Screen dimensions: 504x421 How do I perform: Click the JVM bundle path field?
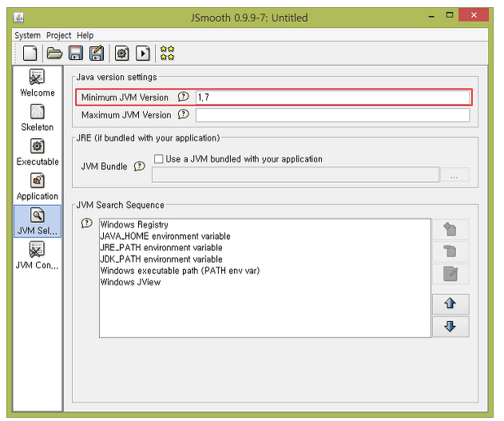point(296,174)
